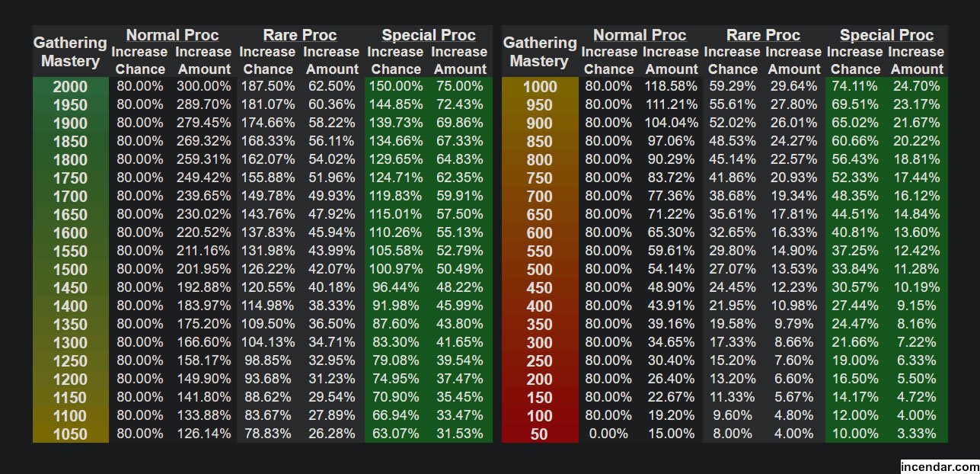The width and height of the screenshot is (980, 474).
Task: Click the 187.50% Rare Proc chance cell
Action: point(268,86)
